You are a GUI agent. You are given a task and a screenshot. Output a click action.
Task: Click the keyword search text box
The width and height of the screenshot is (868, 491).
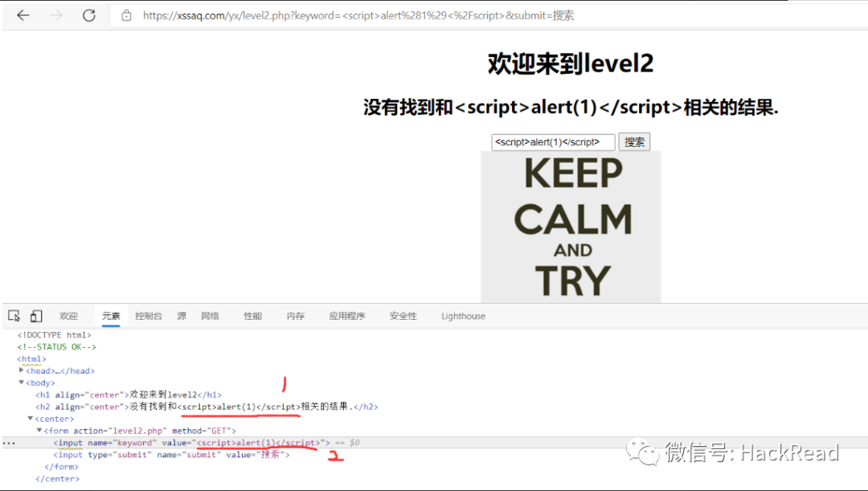[553, 142]
